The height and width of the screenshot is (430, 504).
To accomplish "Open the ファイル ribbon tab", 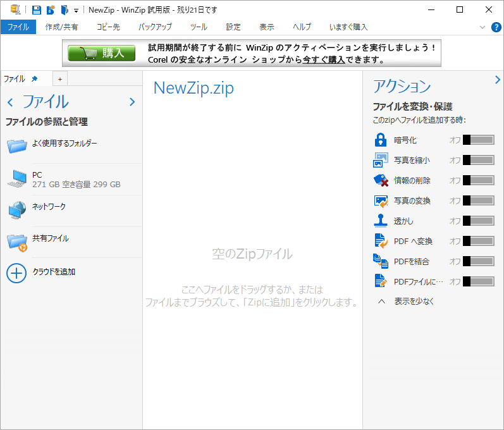I will click(18, 27).
